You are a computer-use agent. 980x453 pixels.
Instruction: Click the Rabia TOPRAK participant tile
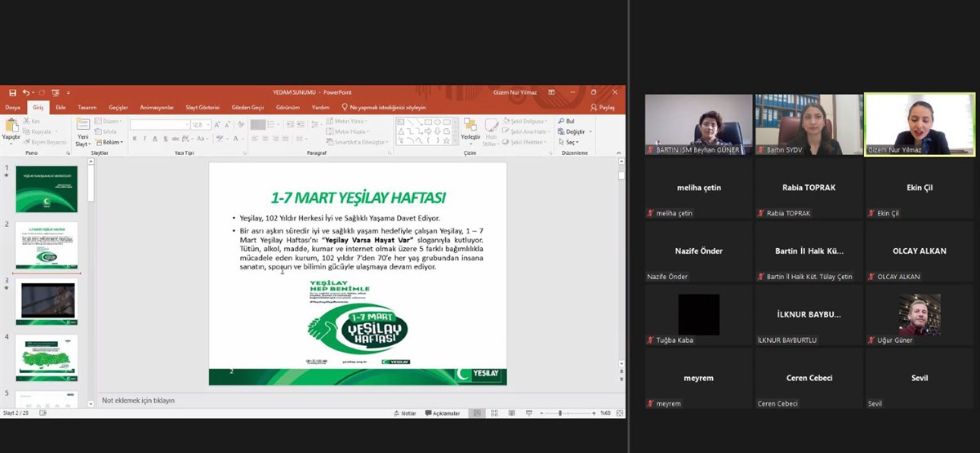(809, 188)
